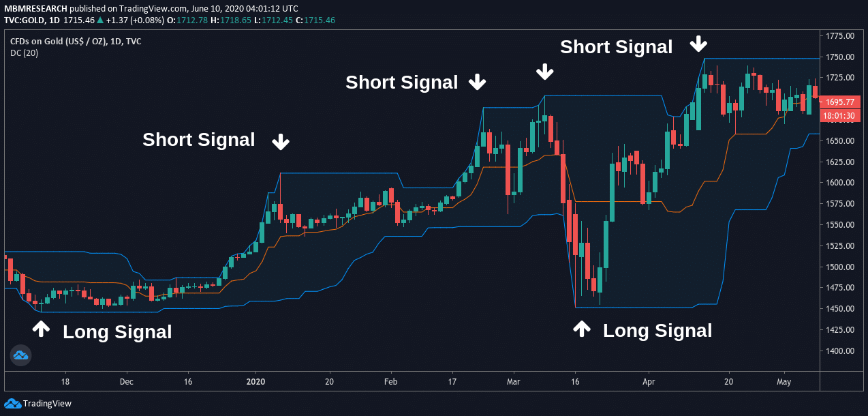Click the red 1695.77 current price label

840,102
